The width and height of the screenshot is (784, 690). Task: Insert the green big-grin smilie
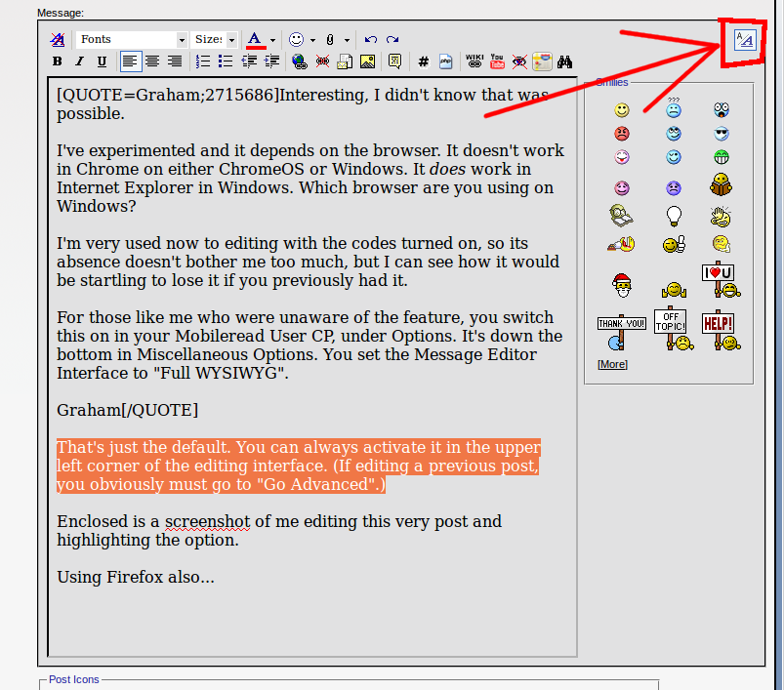[x=721, y=157]
